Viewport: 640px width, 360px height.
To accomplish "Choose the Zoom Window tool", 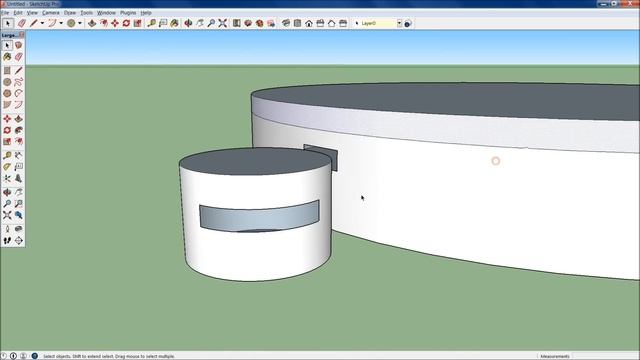I will pyautogui.click(x=18, y=204).
